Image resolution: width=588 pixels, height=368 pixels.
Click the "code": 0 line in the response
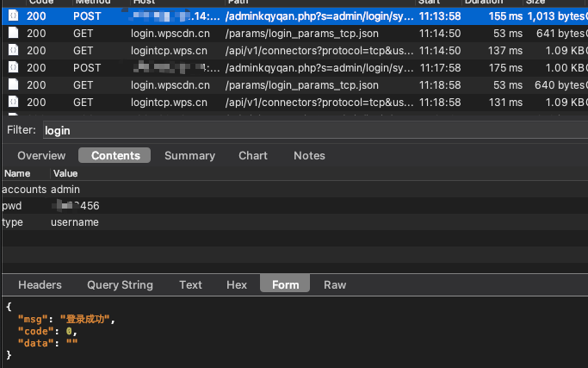click(47, 331)
